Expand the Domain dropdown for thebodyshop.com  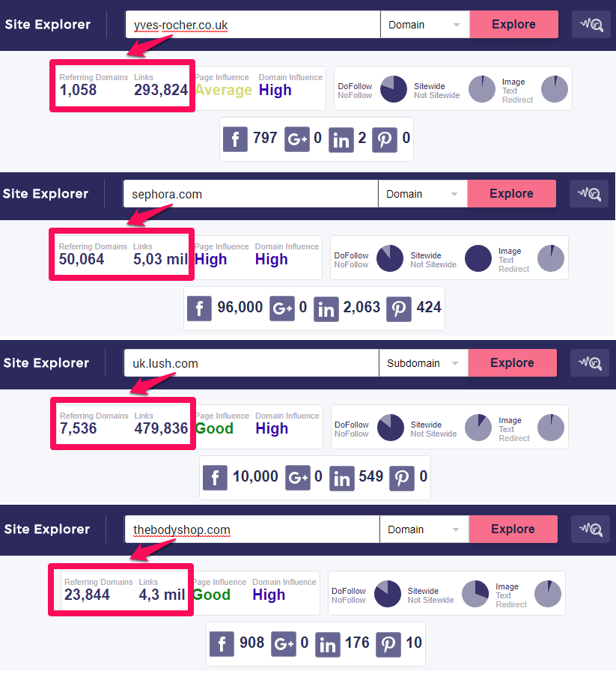point(424,529)
